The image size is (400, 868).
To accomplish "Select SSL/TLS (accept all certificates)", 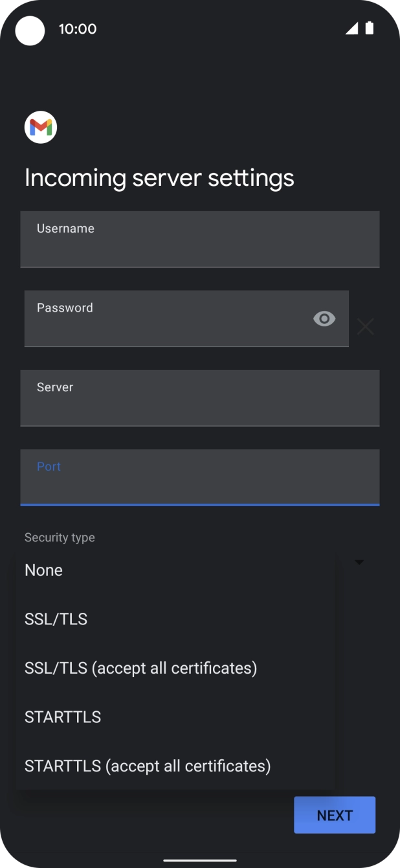I will tap(140, 668).
